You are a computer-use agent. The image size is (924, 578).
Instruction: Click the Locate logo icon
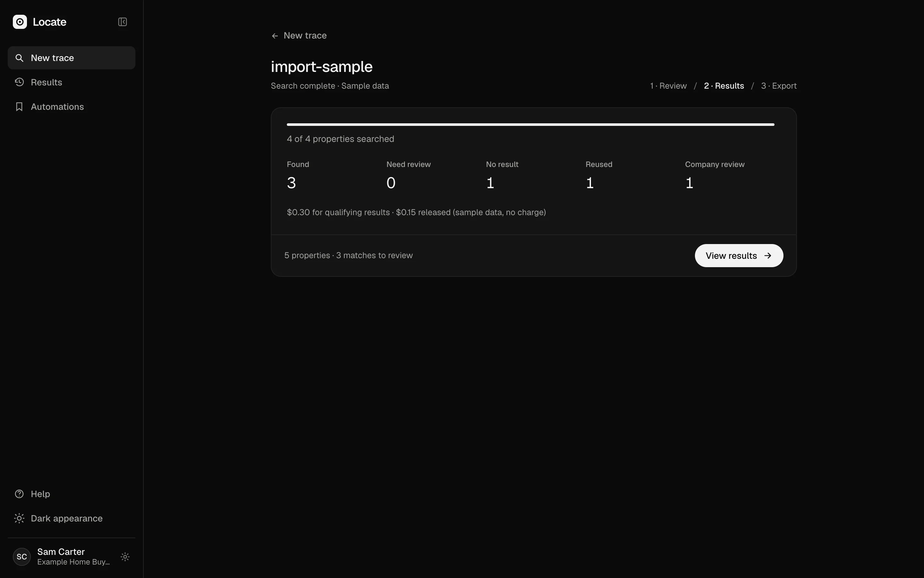20,22
